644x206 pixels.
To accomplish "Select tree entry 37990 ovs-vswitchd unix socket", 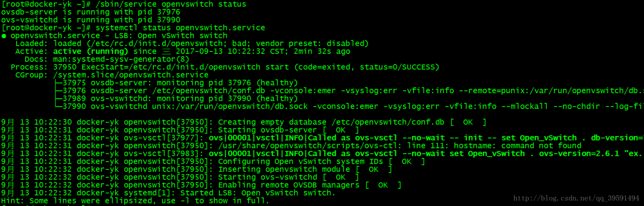I will 201,106.
